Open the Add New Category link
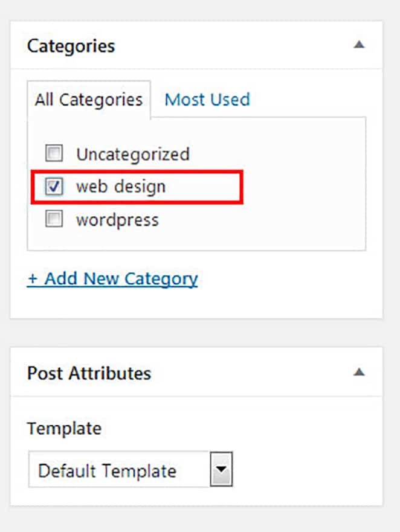Image resolution: width=400 pixels, height=532 pixels. pos(112,278)
